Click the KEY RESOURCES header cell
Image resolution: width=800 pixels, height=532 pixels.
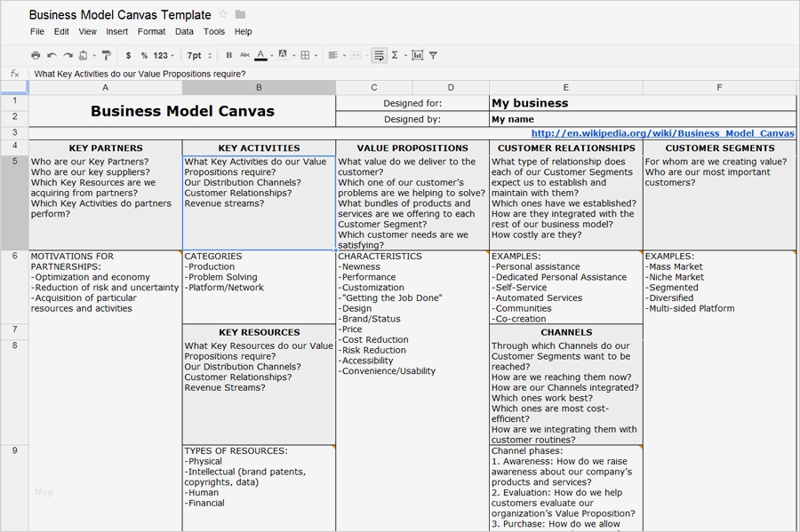[260, 332]
